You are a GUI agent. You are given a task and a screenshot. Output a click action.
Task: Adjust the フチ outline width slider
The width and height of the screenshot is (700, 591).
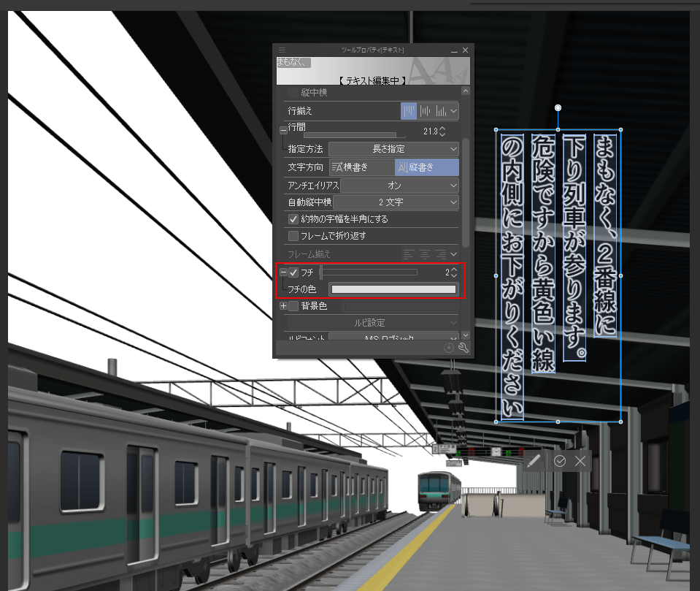pyautogui.click(x=369, y=272)
